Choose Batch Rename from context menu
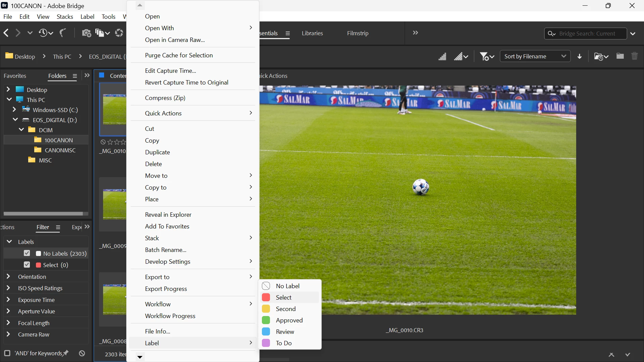644x362 pixels. 193,250
